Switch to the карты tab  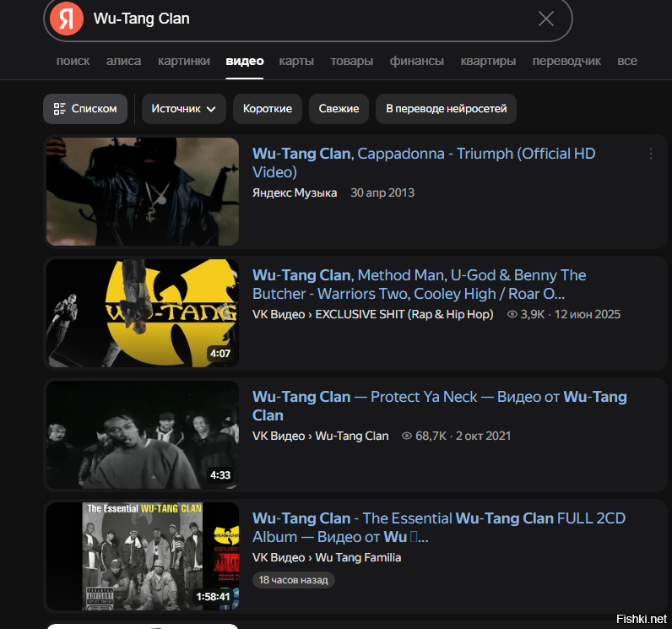[x=296, y=62]
